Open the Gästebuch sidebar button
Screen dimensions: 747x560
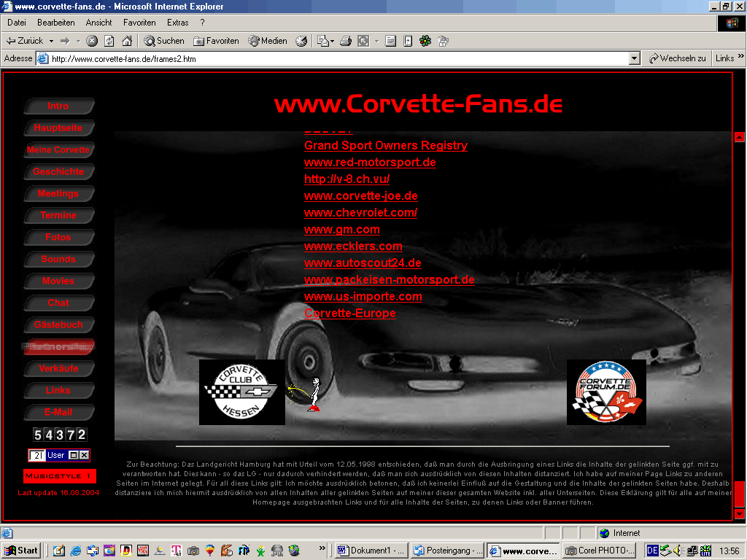pyautogui.click(x=58, y=324)
